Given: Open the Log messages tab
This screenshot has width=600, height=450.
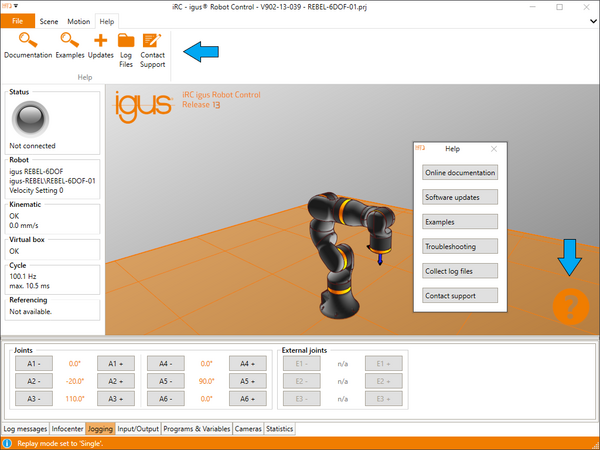Looking at the screenshot, I should pos(24,428).
